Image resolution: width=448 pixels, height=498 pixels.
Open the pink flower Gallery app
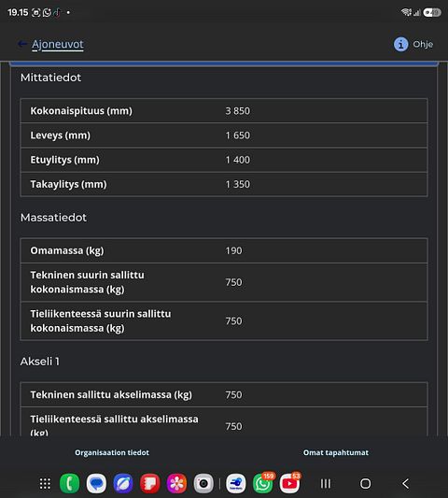(x=176, y=483)
